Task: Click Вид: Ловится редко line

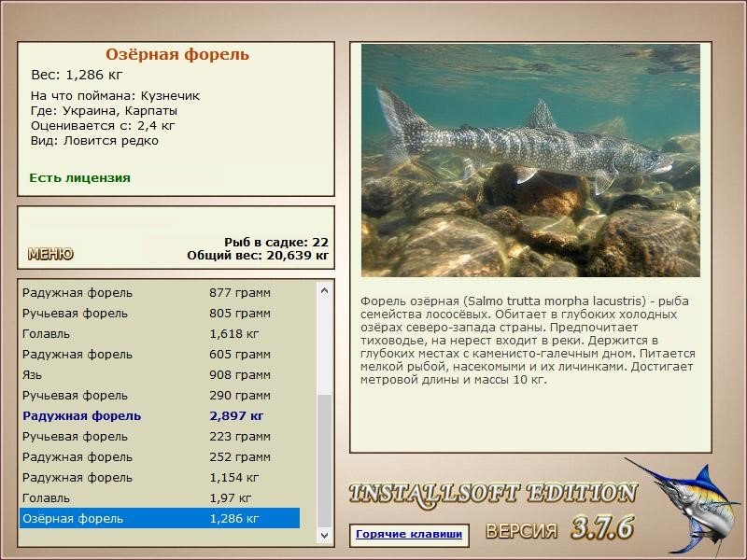Action: point(94,141)
